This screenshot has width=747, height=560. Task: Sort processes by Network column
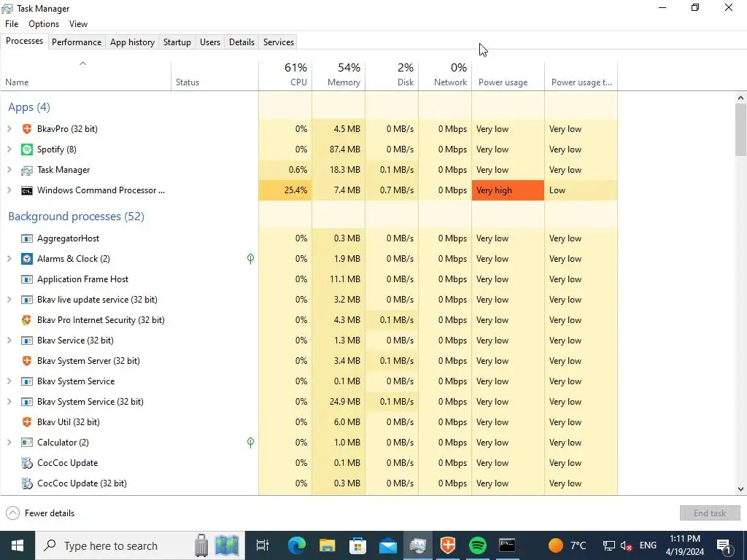446,76
